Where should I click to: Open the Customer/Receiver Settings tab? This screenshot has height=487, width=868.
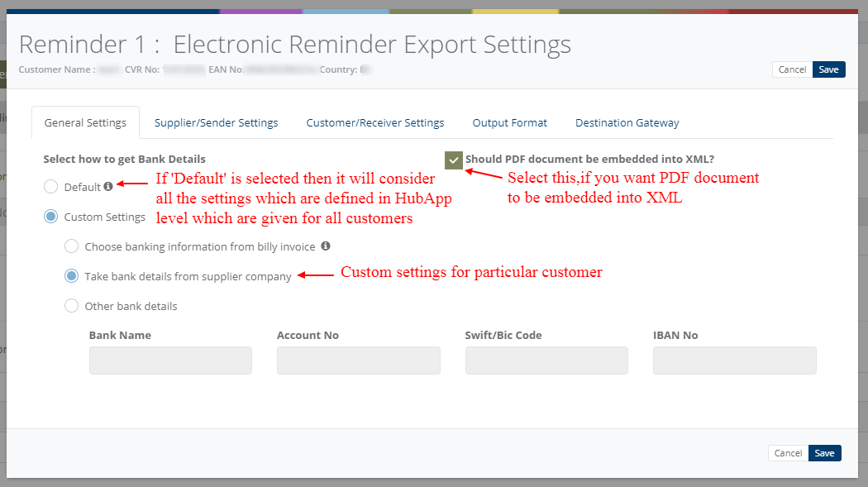(375, 122)
